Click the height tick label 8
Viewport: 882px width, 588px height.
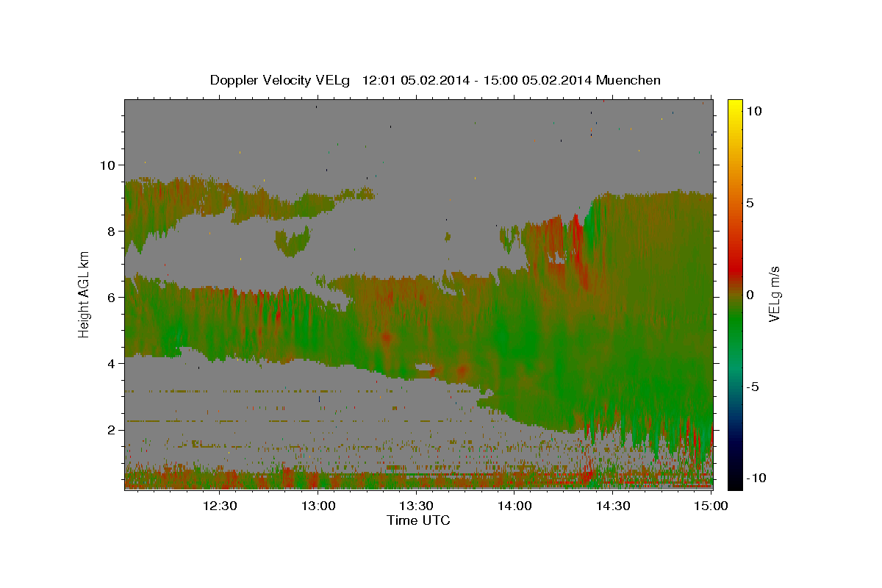[112, 231]
